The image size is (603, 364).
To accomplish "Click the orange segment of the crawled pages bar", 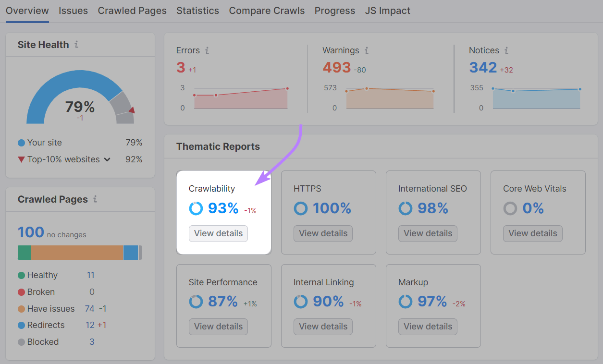I will point(77,252).
